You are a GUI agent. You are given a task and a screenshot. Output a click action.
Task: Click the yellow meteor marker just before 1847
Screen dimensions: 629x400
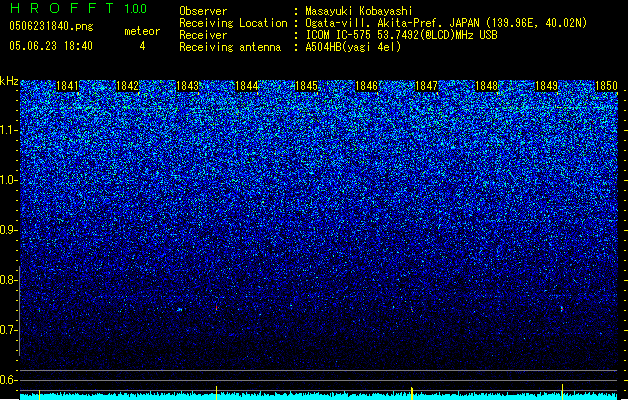(412, 393)
